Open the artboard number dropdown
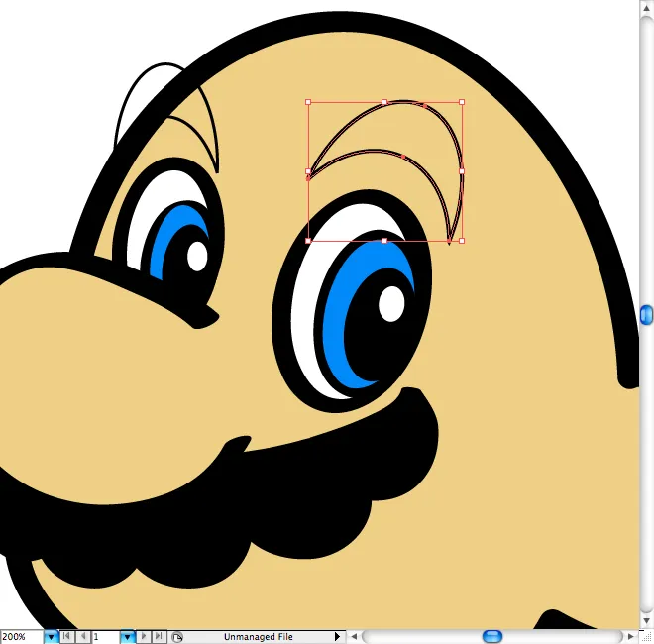This screenshot has height=644, width=654. tap(127, 637)
